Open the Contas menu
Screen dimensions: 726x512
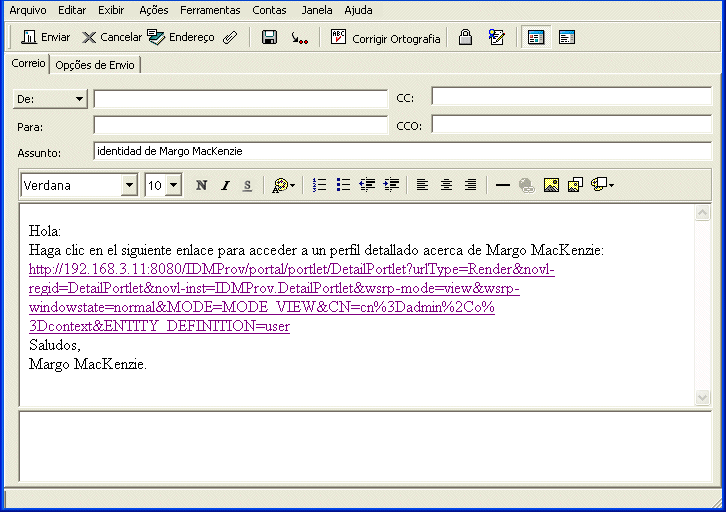tap(269, 10)
